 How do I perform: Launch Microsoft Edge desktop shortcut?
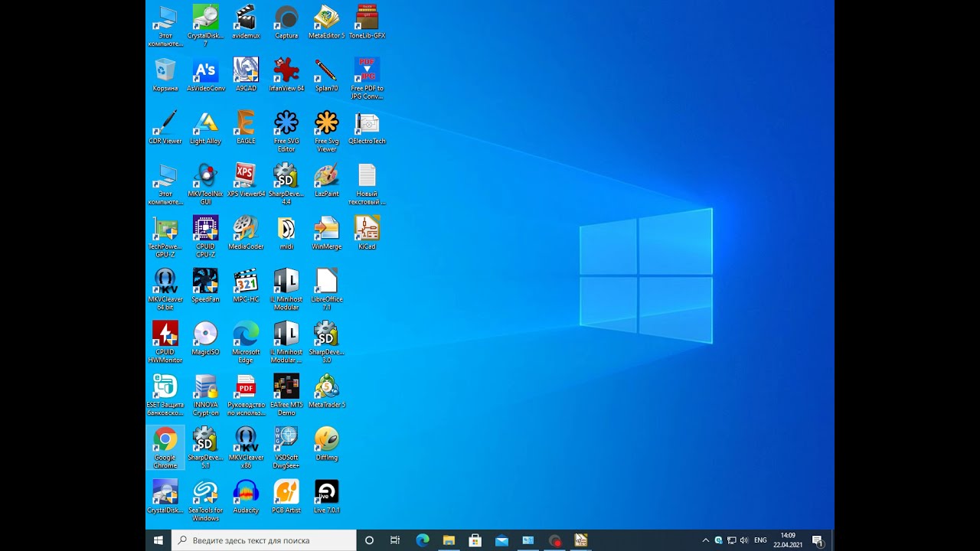pyautogui.click(x=246, y=343)
